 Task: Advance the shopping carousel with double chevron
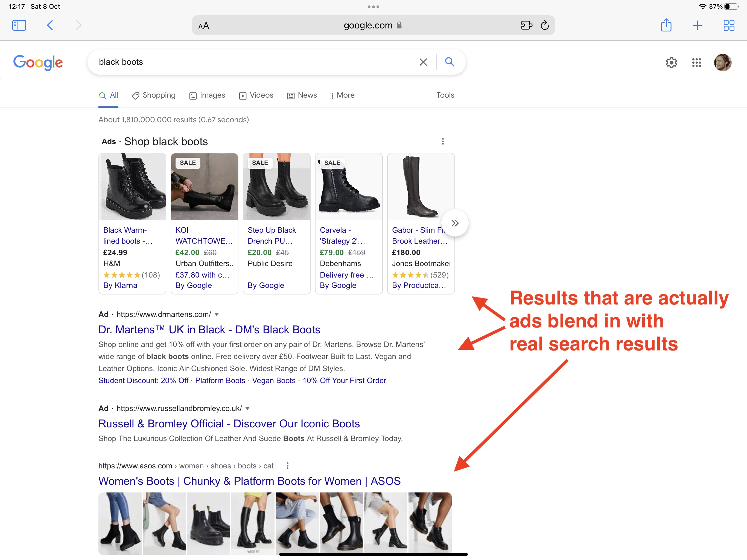[x=455, y=223]
